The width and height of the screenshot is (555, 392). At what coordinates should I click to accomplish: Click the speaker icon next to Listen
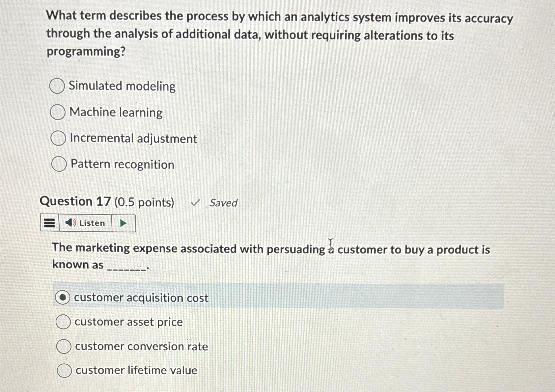point(70,223)
